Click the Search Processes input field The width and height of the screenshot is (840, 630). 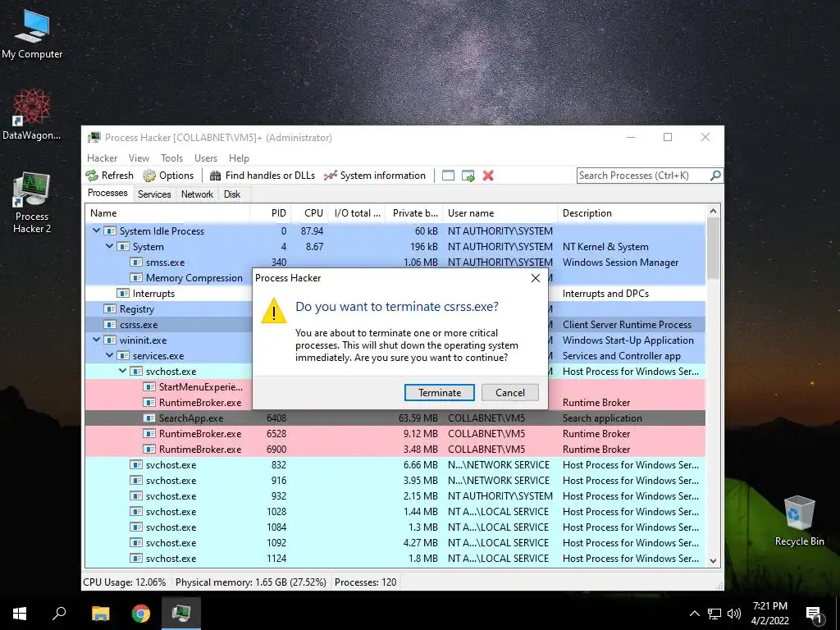(643, 176)
